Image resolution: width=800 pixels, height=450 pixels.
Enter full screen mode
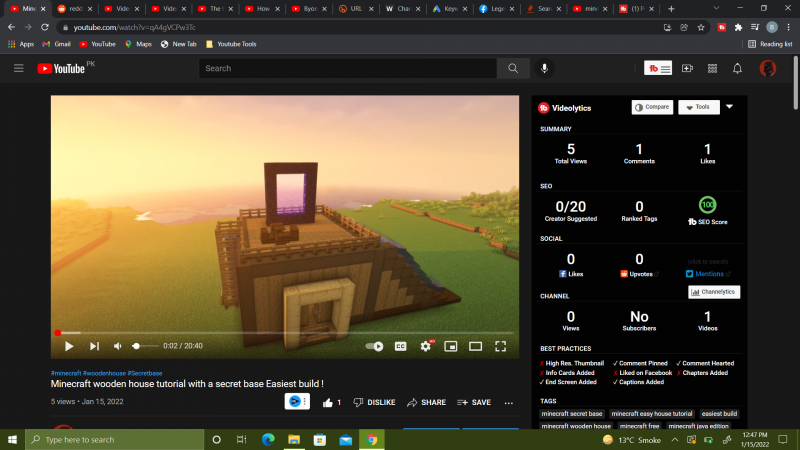(501, 346)
